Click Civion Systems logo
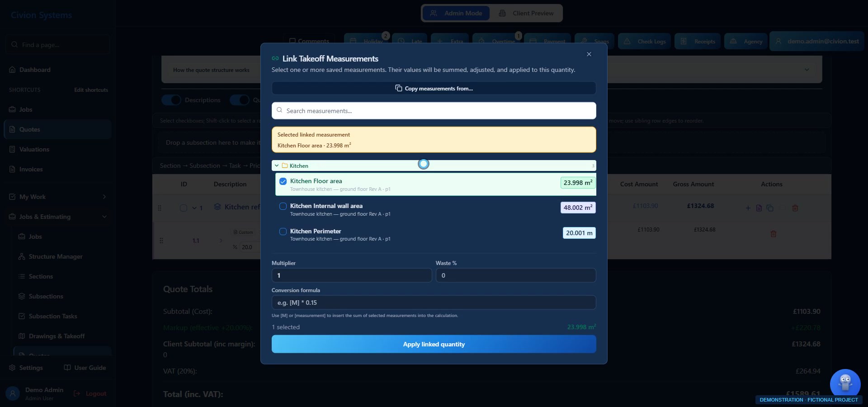This screenshot has width=868, height=407. pos(41,15)
